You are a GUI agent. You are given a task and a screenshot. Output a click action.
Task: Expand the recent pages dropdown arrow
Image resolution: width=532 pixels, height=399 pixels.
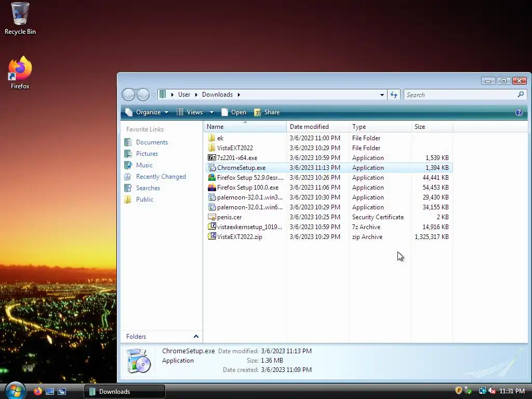tap(153, 95)
